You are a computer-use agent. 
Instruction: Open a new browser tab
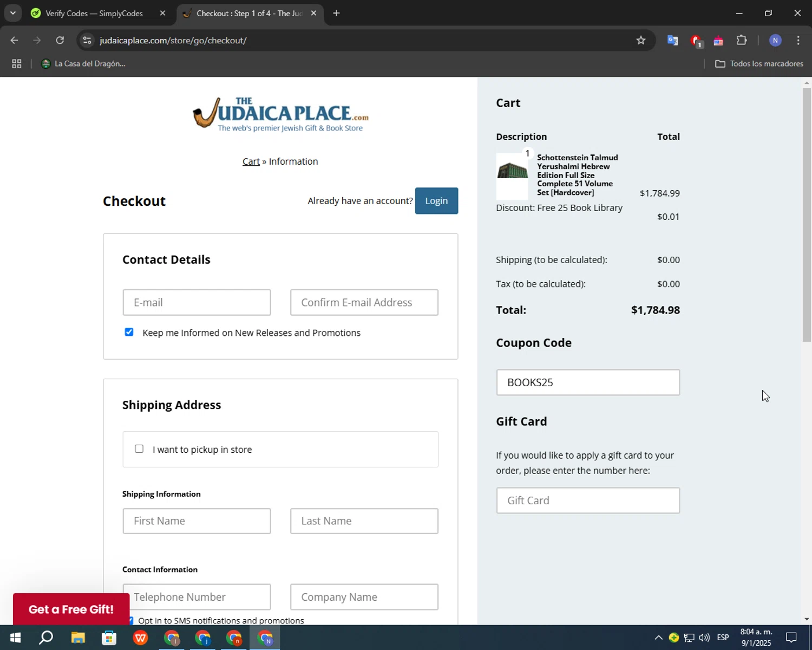pyautogui.click(x=336, y=13)
